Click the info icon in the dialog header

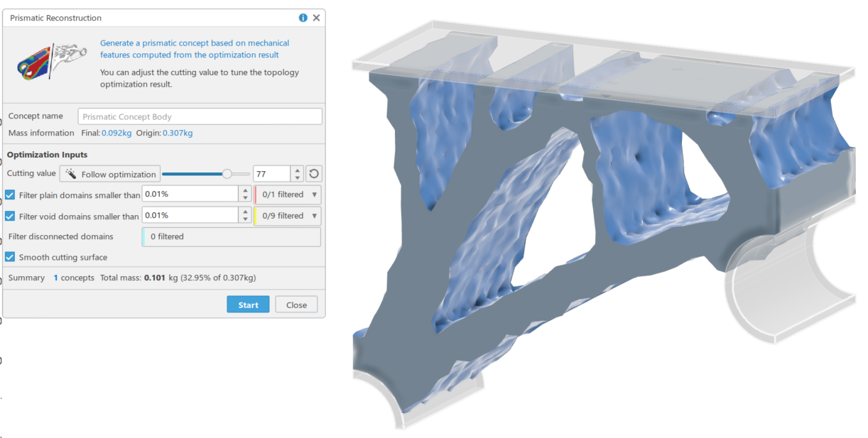click(x=303, y=18)
